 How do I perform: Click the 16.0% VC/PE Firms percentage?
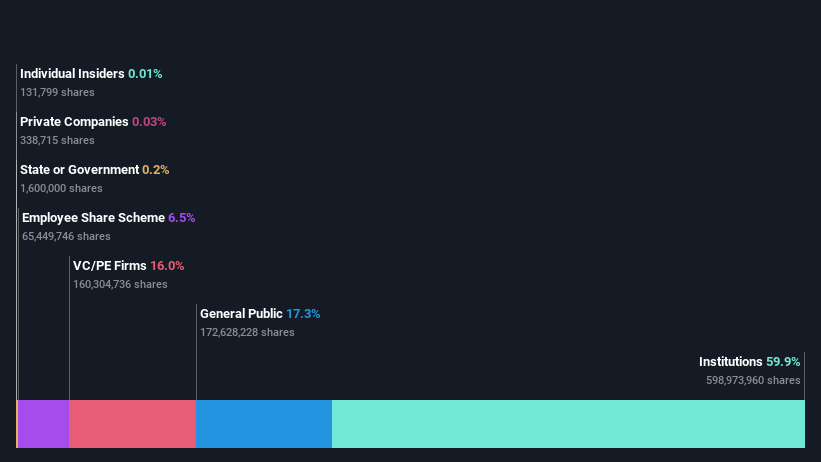pos(167,266)
